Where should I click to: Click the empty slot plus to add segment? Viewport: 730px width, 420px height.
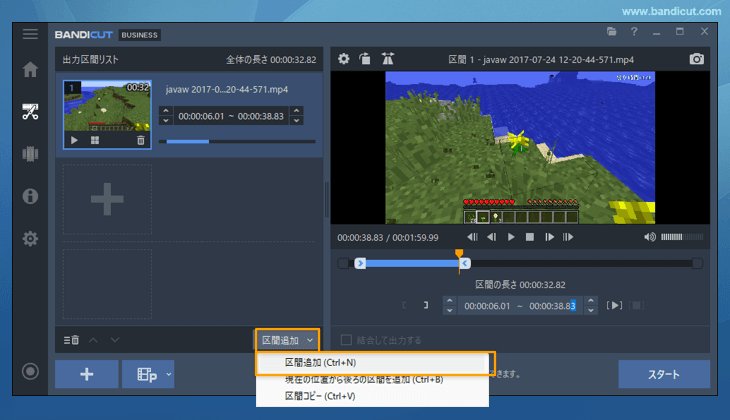pyautogui.click(x=107, y=199)
